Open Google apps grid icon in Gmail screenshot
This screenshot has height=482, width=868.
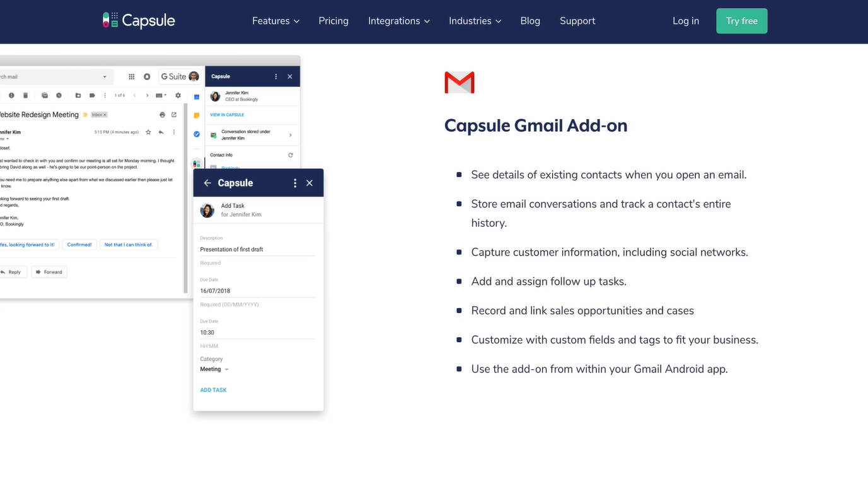click(x=131, y=76)
